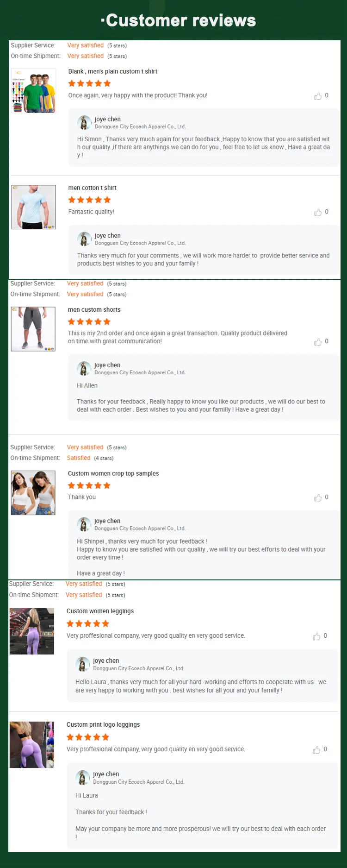347x868 pixels.
Task: Like the 'very happy with the product' review
Action: point(318,96)
